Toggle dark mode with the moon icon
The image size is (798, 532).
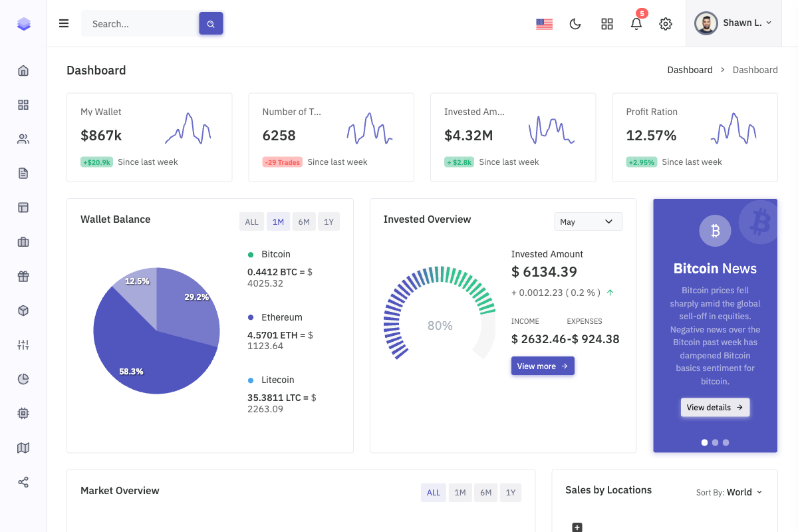pos(575,23)
